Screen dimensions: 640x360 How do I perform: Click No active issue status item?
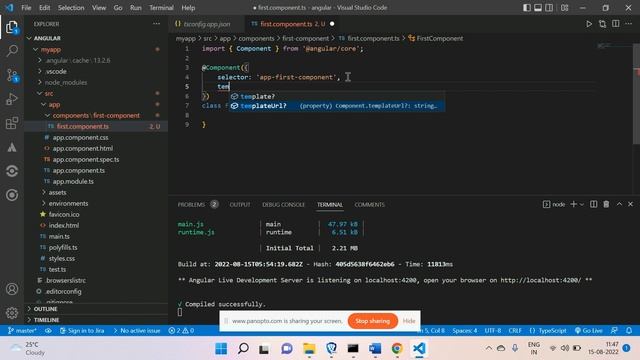point(136,331)
